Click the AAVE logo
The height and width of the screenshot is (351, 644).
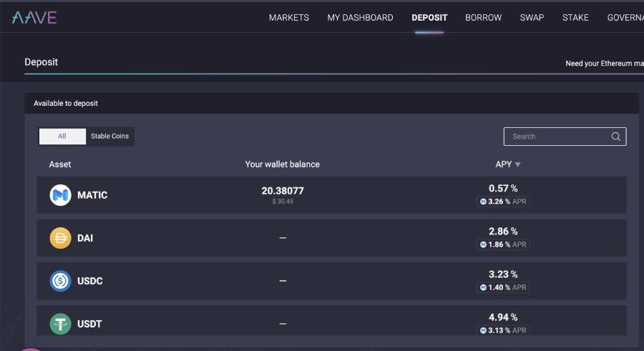[34, 17]
